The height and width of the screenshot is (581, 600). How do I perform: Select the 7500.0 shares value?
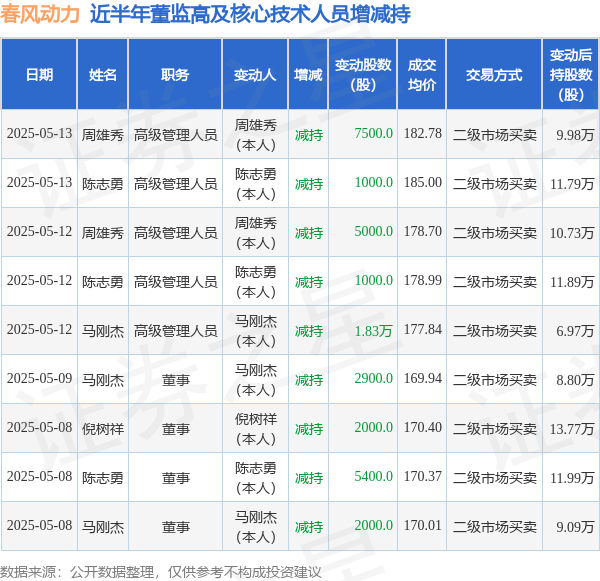point(373,134)
